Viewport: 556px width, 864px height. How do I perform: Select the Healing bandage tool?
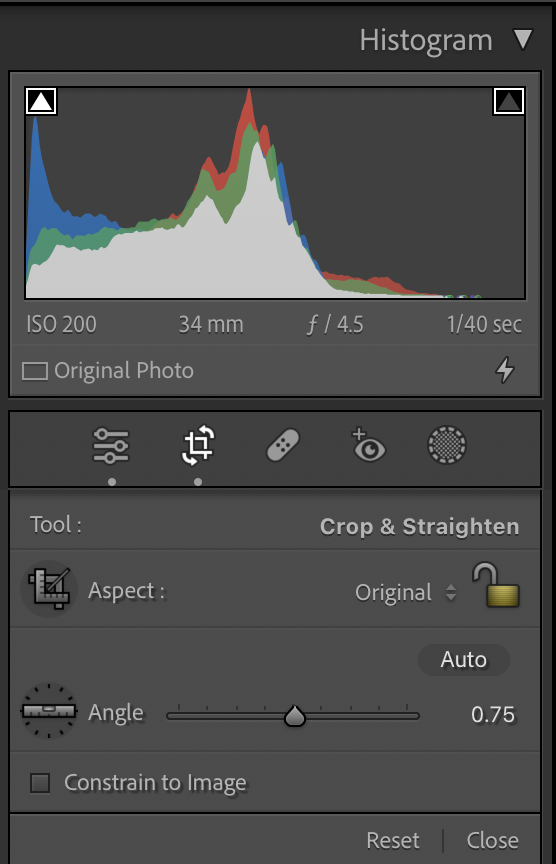coord(283,445)
